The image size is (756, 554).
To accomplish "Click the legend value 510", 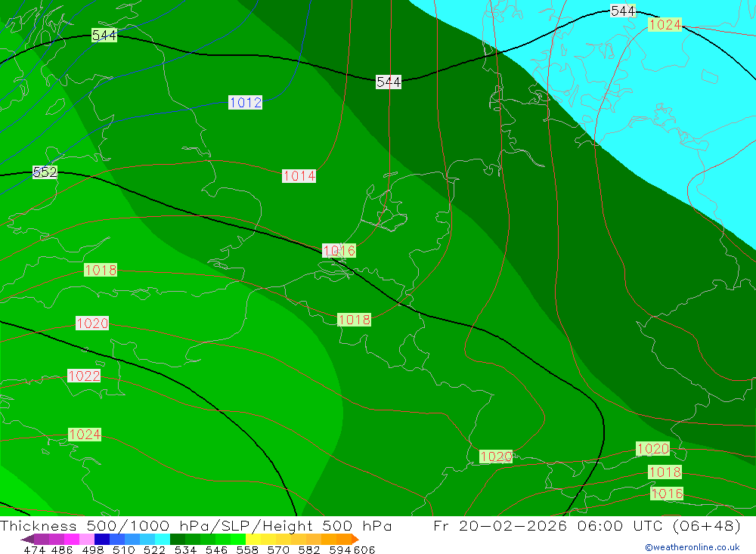I will pyautogui.click(x=124, y=550).
